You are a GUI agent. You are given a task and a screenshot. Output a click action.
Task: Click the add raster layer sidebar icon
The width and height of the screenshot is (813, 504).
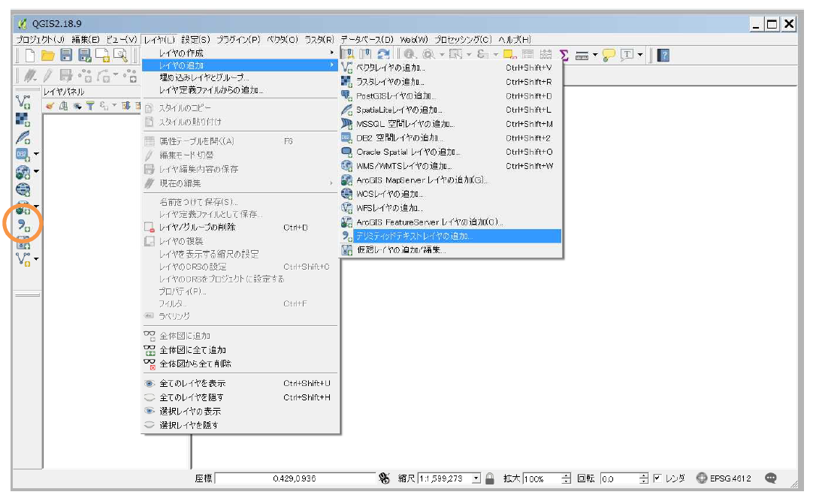(23, 120)
